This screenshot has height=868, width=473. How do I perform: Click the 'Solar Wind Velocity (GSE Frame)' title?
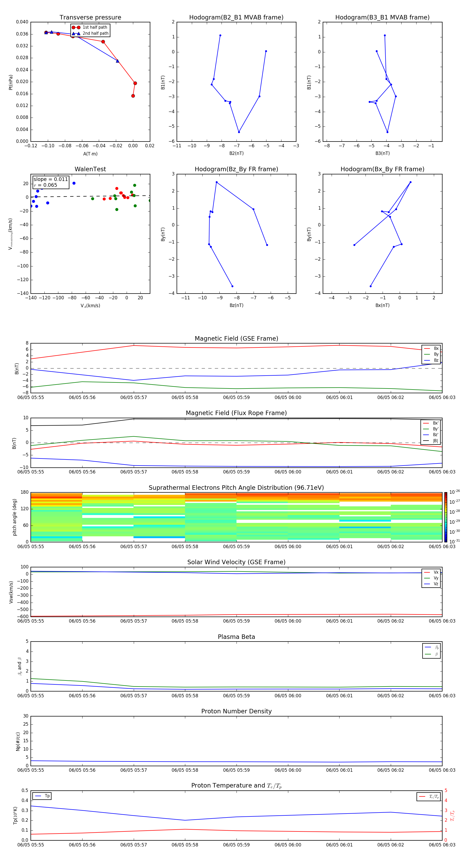click(x=236, y=562)
